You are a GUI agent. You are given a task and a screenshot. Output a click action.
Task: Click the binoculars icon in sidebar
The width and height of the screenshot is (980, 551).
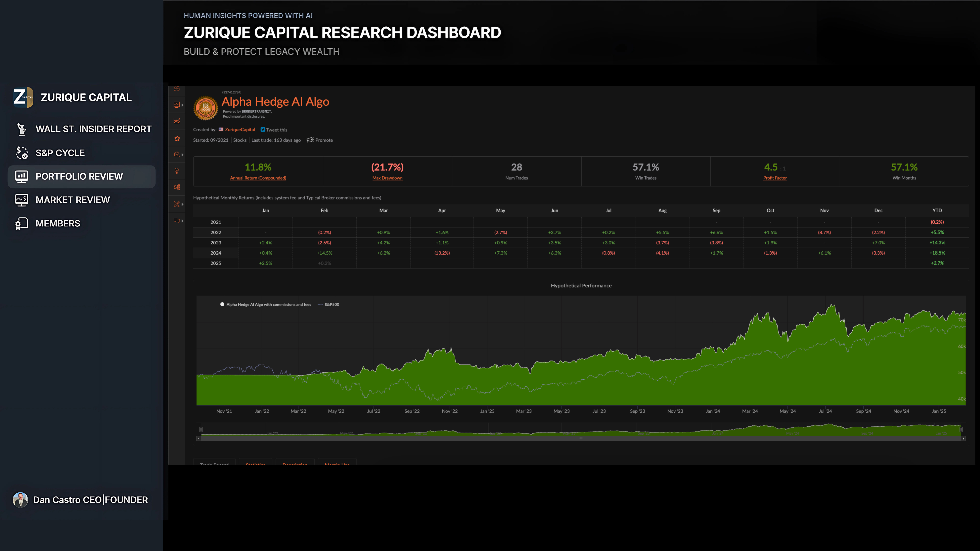pyautogui.click(x=177, y=89)
